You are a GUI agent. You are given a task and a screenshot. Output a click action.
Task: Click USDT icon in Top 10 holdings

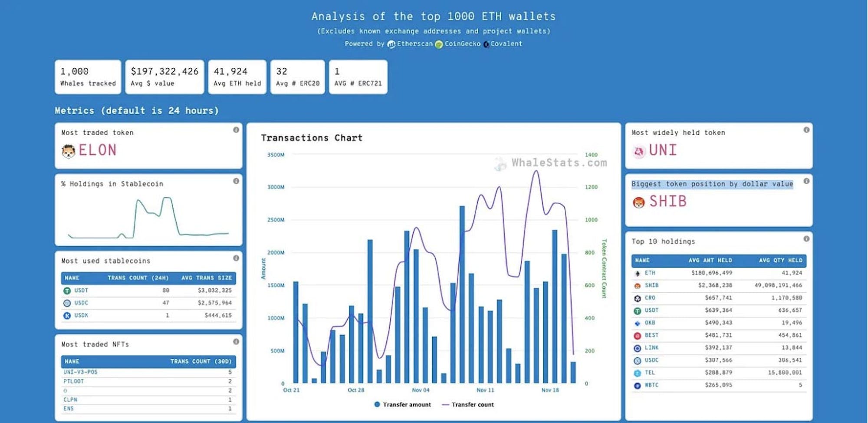click(637, 311)
